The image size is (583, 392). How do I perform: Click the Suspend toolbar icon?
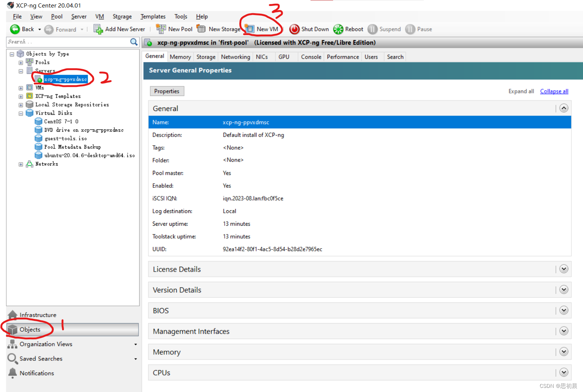[x=373, y=29]
